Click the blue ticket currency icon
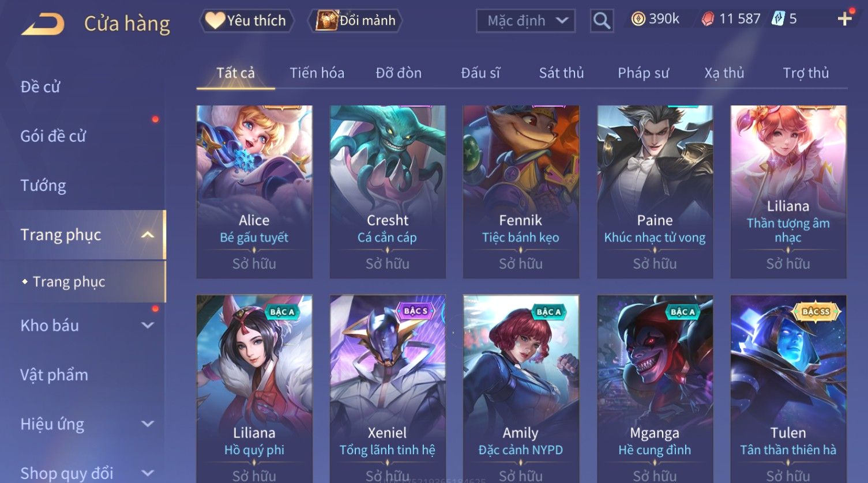The height and width of the screenshot is (483, 868). point(778,19)
